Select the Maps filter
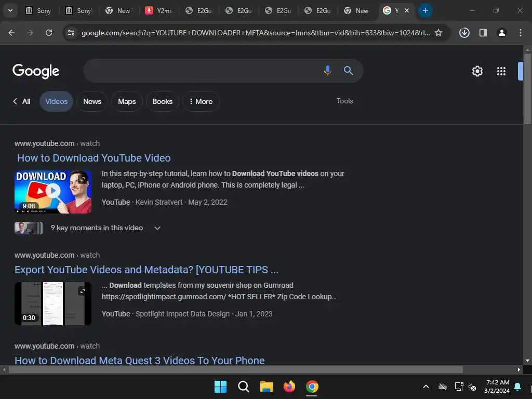Viewport: 532px width, 399px height. [127, 101]
